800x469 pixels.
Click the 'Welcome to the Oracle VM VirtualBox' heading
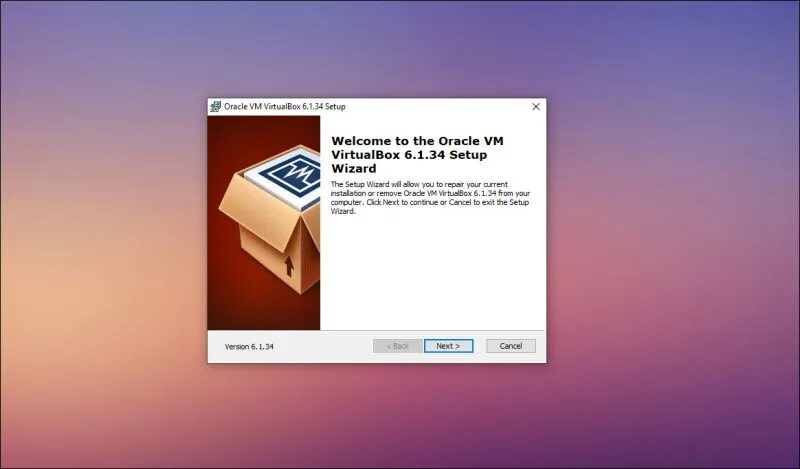417,155
